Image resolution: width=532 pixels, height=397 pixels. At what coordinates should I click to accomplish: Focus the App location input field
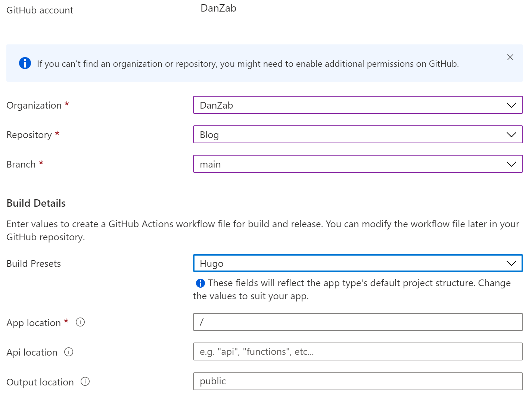pos(358,322)
